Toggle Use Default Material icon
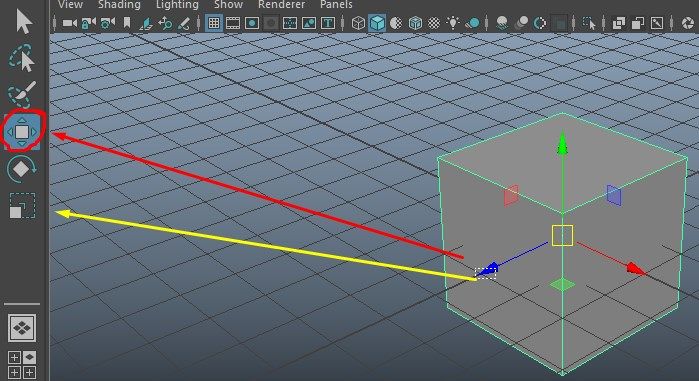 396,23
